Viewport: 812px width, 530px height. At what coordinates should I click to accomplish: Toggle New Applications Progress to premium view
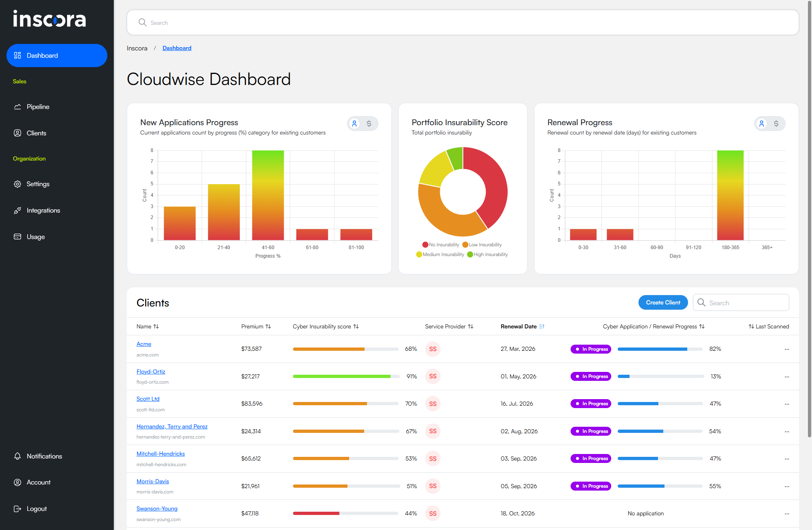coord(370,124)
